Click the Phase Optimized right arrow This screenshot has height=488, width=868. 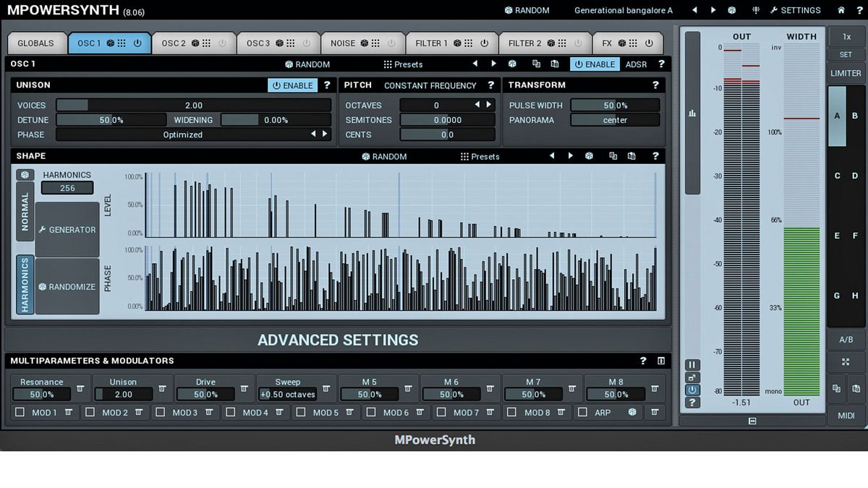[x=325, y=134]
